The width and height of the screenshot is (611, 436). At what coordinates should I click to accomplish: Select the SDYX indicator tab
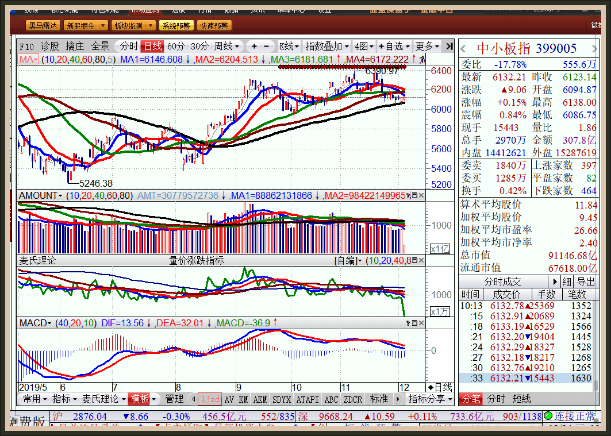(282, 399)
